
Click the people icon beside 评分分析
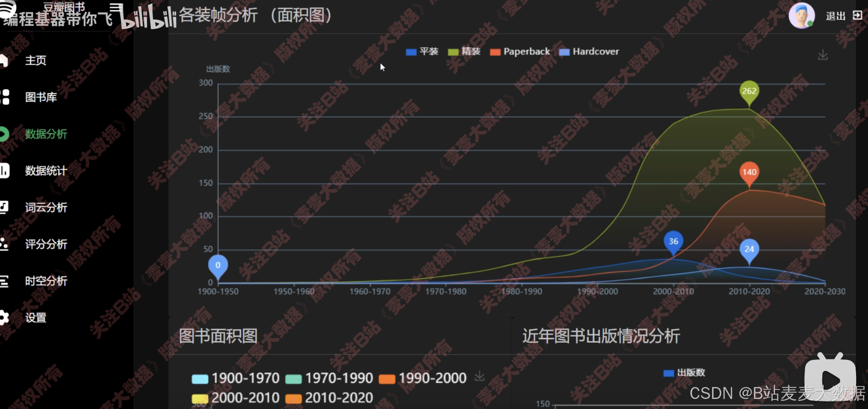click(4, 244)
